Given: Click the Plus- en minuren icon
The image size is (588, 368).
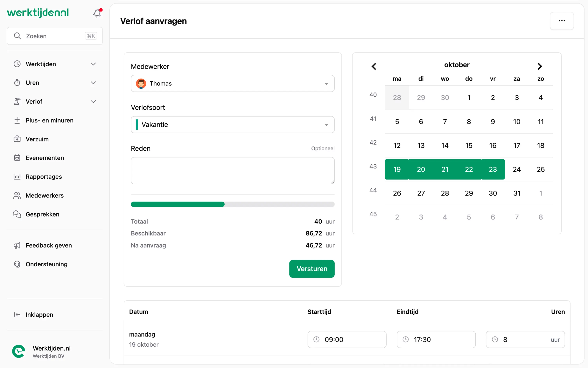Looking at the screenshot, I should pos(17,120).
